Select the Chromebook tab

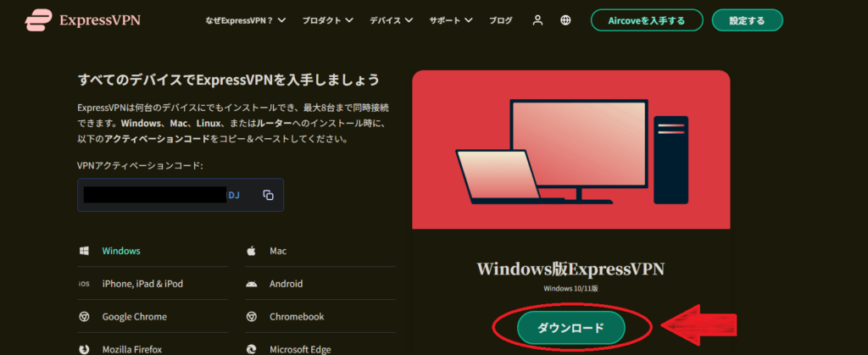coord(320,317)
